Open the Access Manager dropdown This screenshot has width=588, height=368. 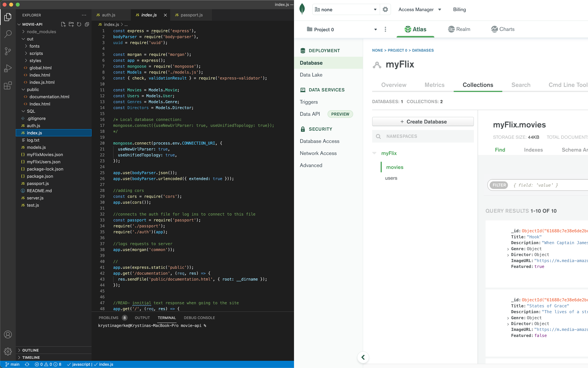(420, 9)
